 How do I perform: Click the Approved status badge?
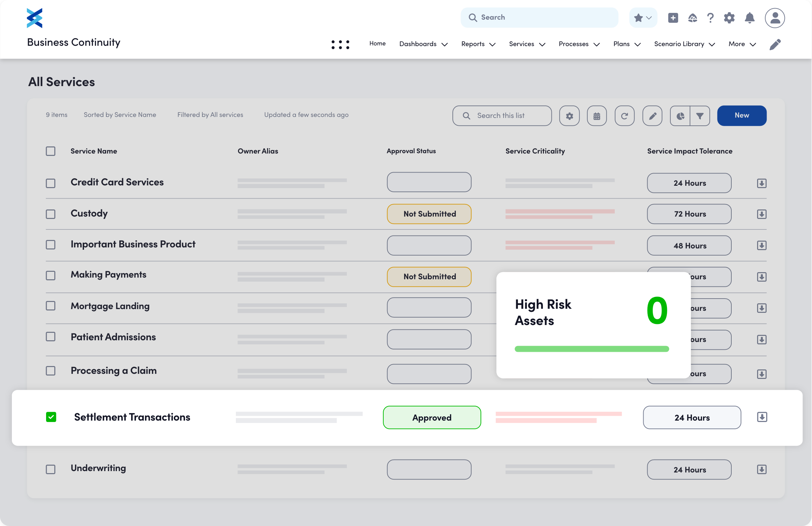tap(432, 417)
